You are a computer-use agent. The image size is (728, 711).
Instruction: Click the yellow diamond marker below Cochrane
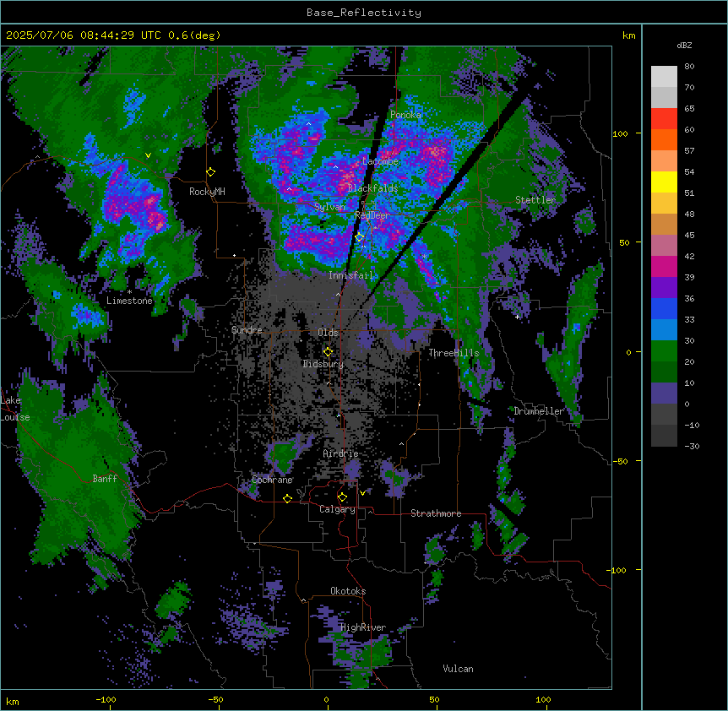(x=287, y=498)
